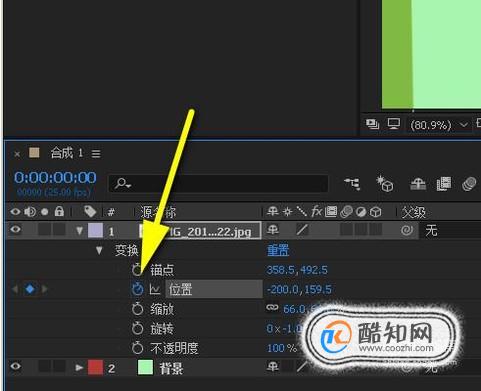This screenshot has height=391, width=481.
Task: Collapse the 变换 (transform) group
Action: [99, 250]
